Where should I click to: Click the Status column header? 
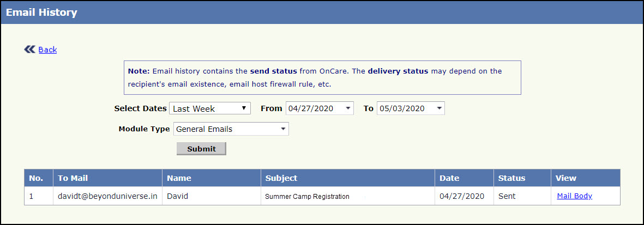pos(511,178)
